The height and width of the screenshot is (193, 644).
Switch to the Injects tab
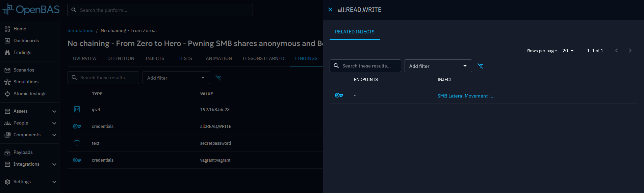tap(155, 58)
